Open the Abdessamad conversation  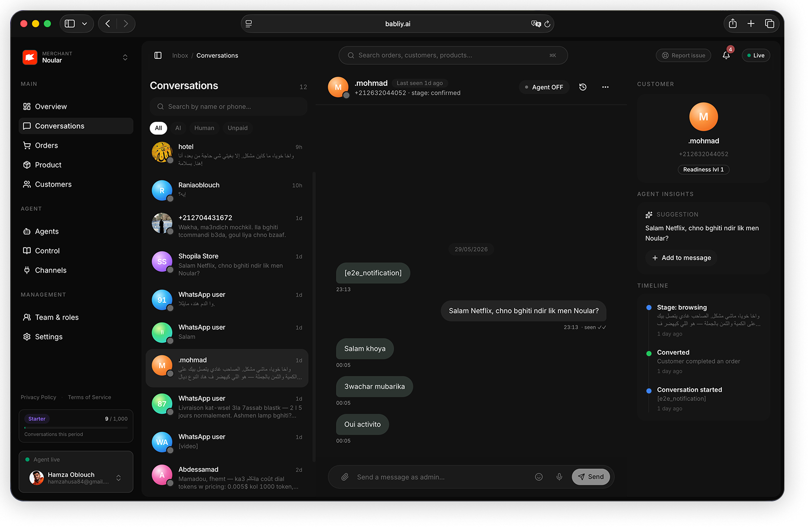pos(227,477)
